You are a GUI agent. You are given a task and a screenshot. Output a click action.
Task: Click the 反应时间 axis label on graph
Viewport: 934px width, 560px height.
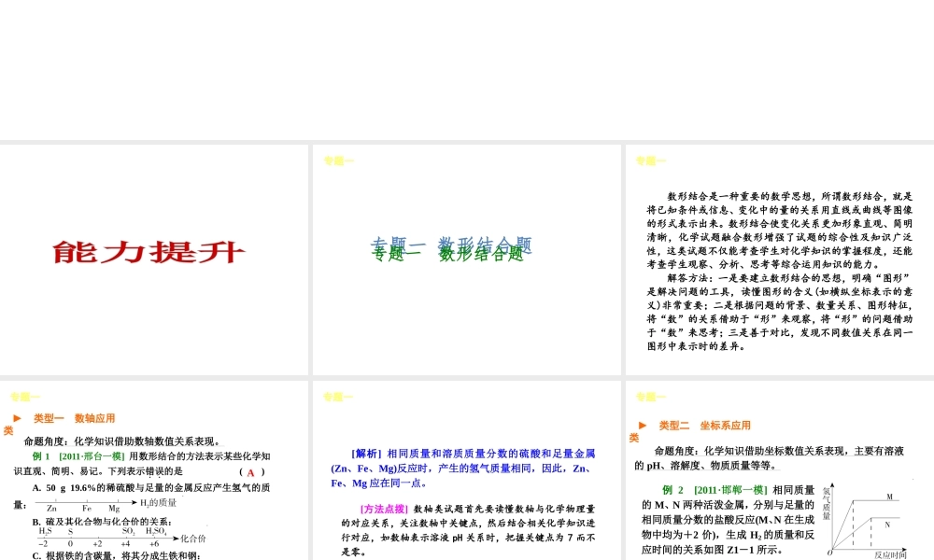pyautogui.click(x=890, y=554)
